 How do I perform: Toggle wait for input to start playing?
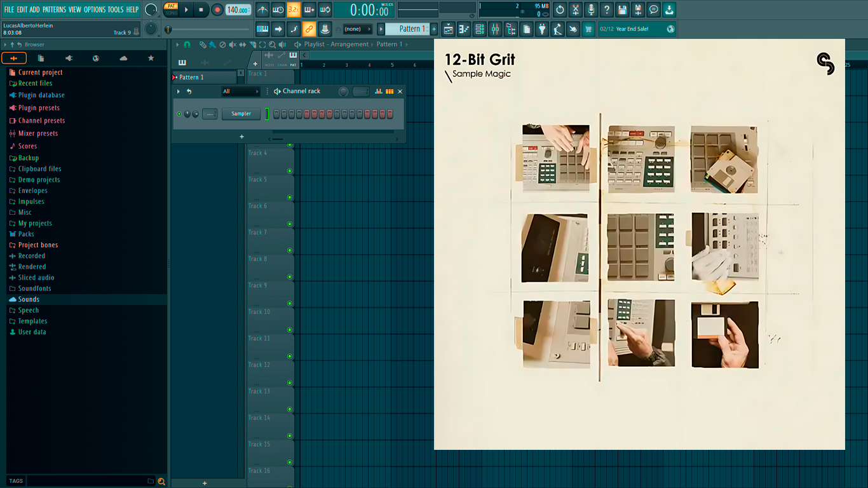pyautogui.click(x=278, y=10)
